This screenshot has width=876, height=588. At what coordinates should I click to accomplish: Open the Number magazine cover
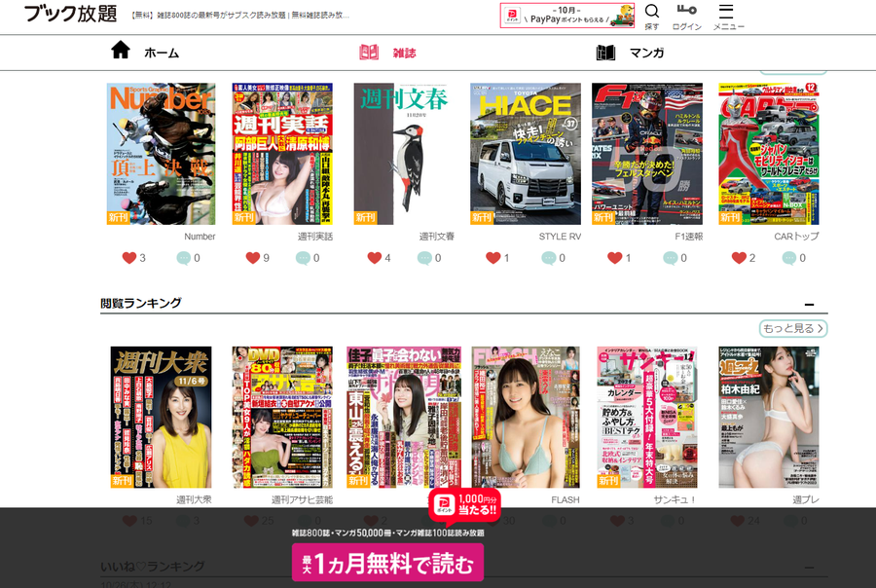tap(161, 154)
